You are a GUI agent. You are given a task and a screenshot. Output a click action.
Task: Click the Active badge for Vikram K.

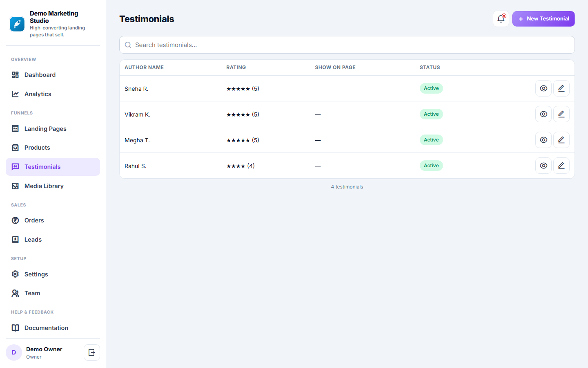pyautogui.click(x=431, y=114)
